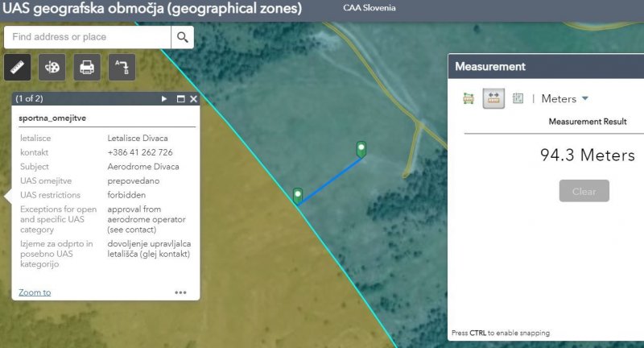
Task: Show next feature in popup
Action: point(164,99)
